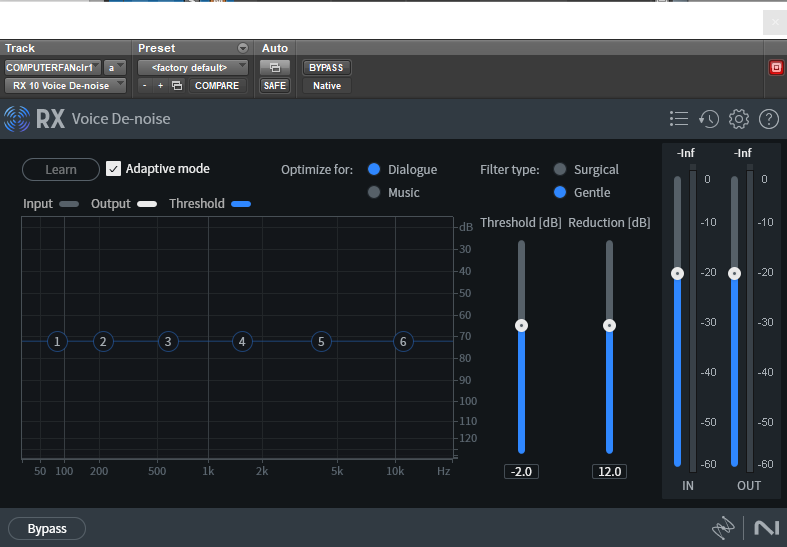Select next preset with plus button
Viewport: 787px width, 547px height.
[x=161, y=86]
